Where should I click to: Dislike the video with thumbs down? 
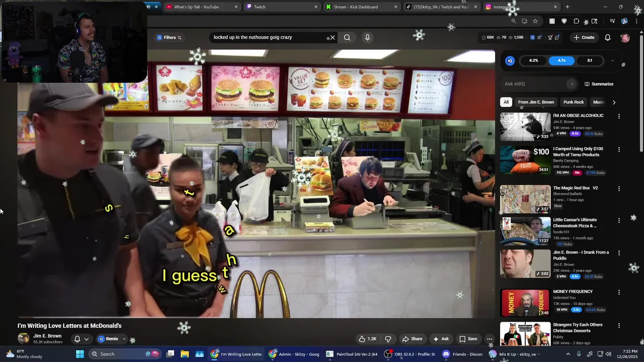388,339
